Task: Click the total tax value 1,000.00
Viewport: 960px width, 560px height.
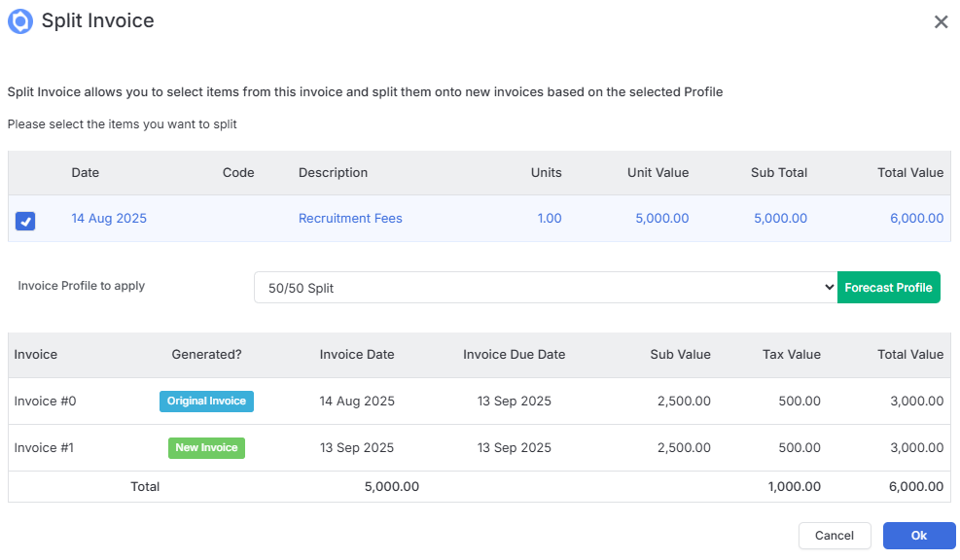Action: coord(794,486)
